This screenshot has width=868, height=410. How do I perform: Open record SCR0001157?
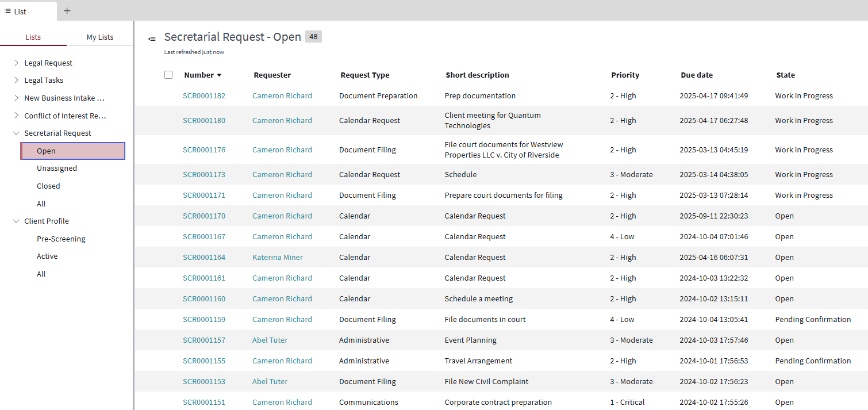coord(204,340)
